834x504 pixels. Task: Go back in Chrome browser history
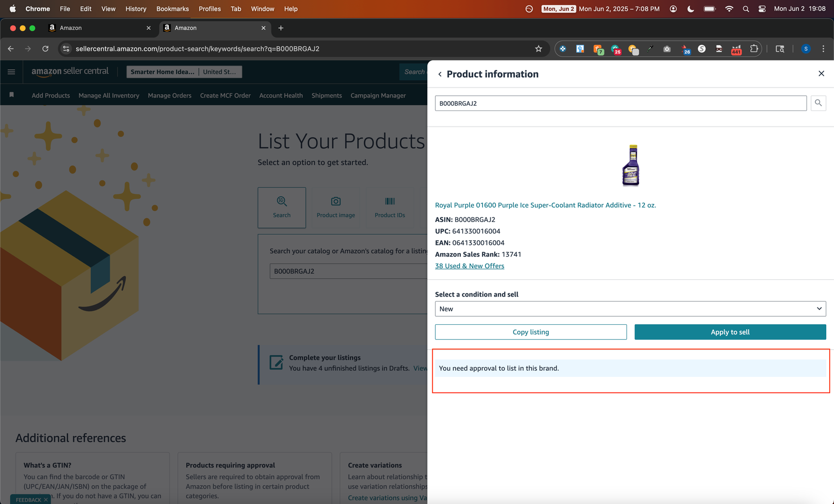[x=11, y=48]
